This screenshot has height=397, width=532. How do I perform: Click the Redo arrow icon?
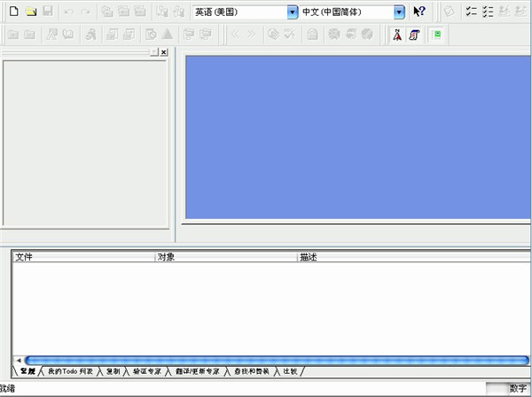click(85, 12)
